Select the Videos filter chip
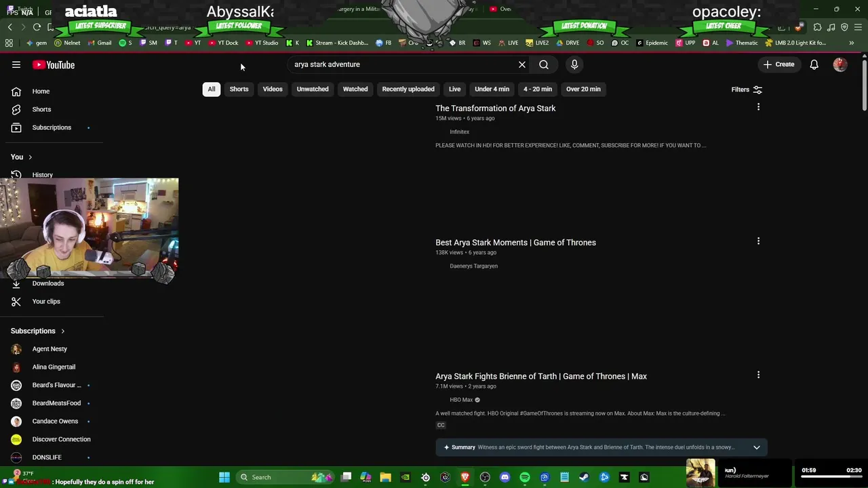 point(273,89)
